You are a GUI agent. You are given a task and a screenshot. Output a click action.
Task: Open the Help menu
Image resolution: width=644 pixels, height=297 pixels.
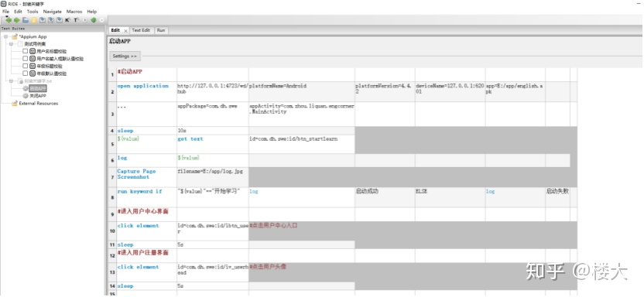[91, 12]
